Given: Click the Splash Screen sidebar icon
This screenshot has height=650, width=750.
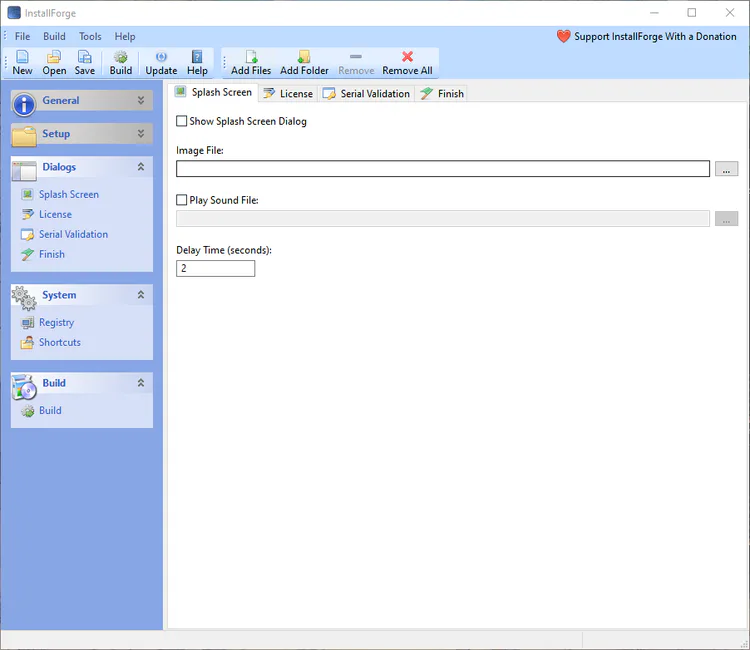Looking at the screenshot, I should click(28, 194).
